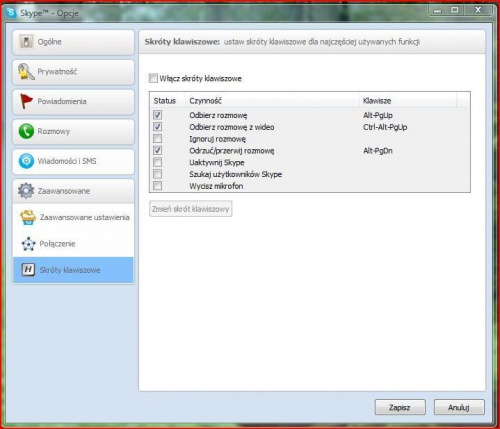Uncheck the Odbierz rozmowę status checkbox

pos(157,115)
